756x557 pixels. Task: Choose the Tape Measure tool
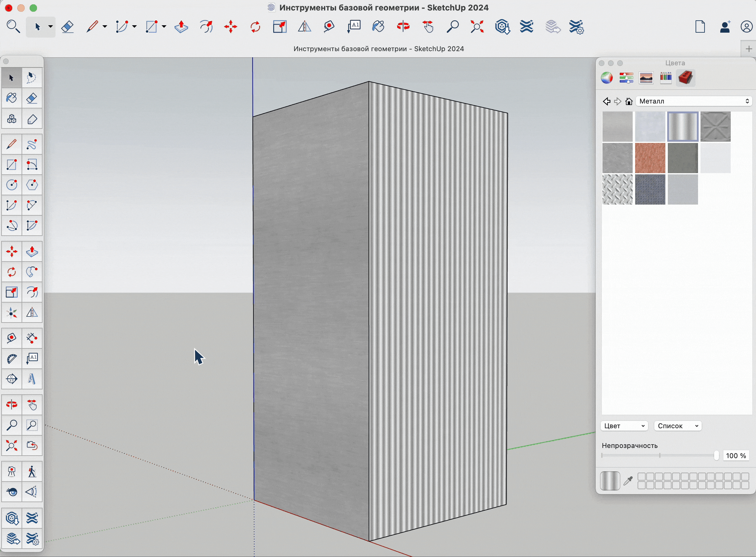click(11, 338)
